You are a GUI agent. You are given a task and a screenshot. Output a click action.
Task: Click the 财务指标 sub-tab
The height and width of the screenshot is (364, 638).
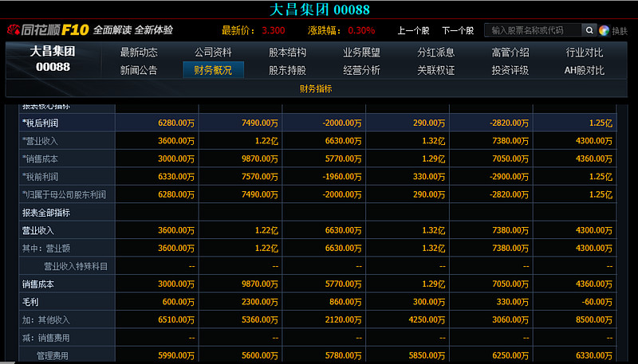coord(316,88)
